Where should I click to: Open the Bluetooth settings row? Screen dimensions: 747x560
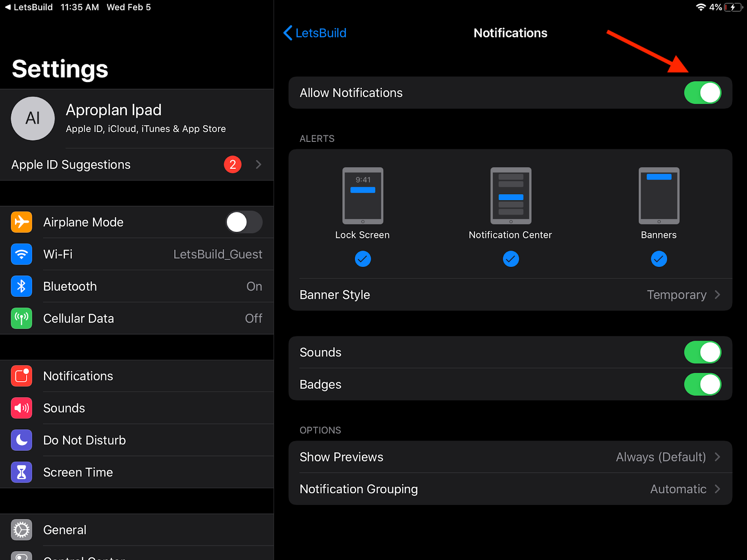(137, 287)
